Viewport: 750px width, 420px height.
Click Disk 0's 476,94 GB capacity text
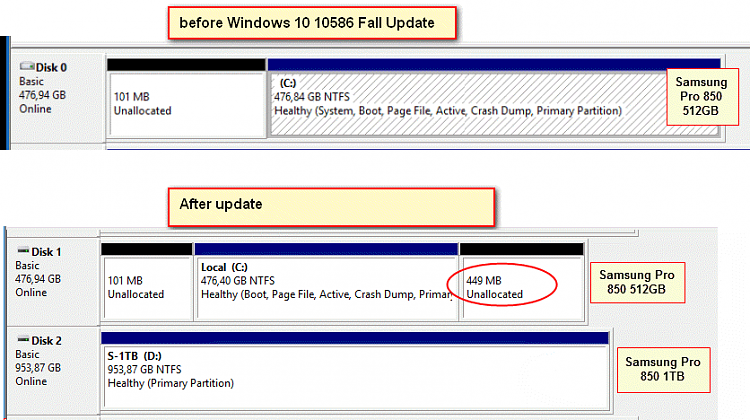[42, 95]
